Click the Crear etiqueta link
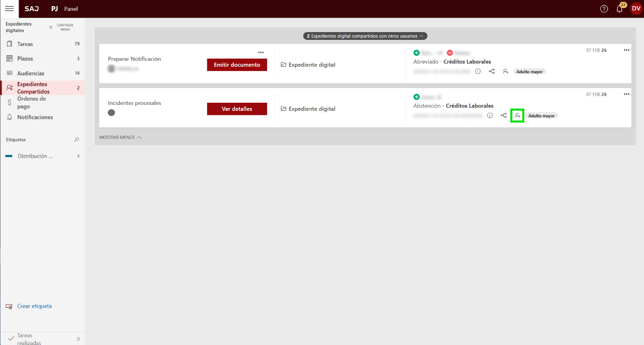 tap(34, 306)
